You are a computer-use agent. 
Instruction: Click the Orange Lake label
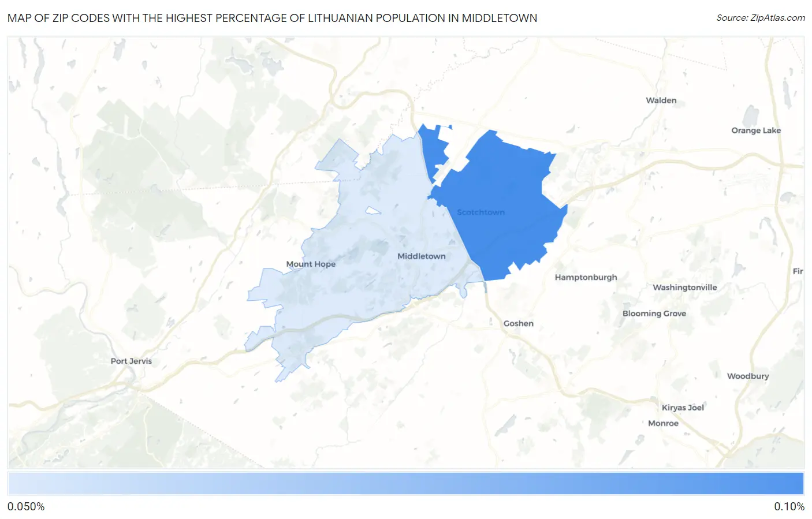pos(756,130)
